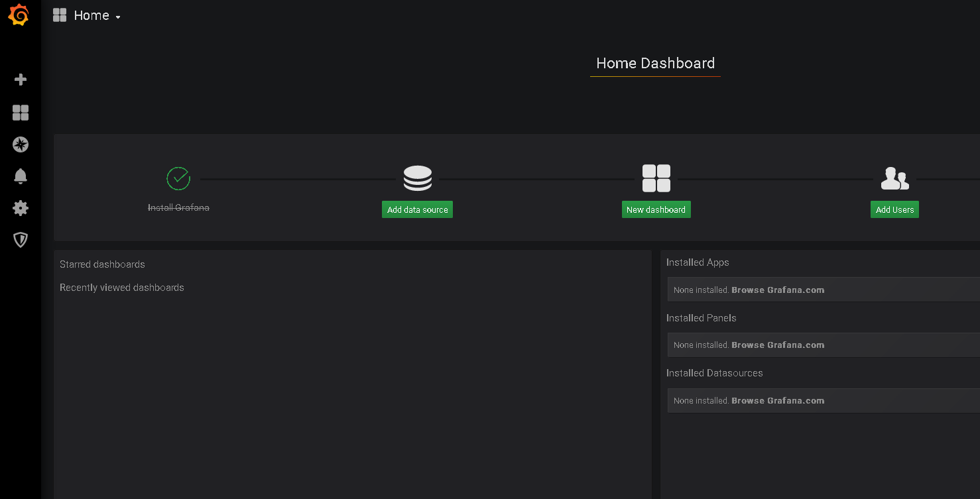The width and height of the screenshot is (980, 499).
Task: Open Browse Grafana.com under Installed Apps
Action: (778, 290)
